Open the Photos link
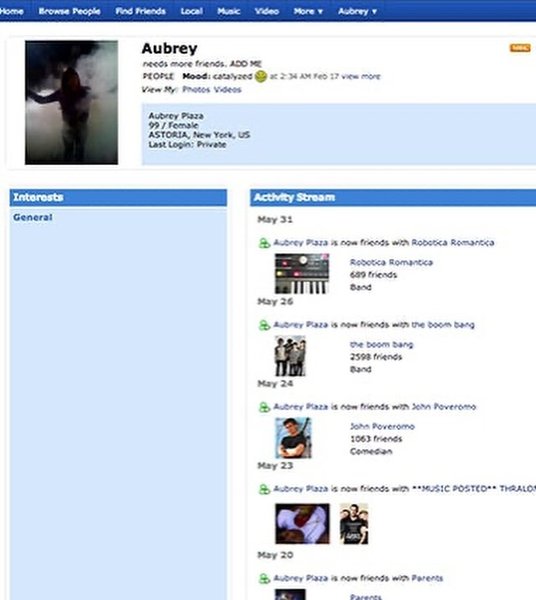The height and width of the screenshot is (600, 536). 196,90
